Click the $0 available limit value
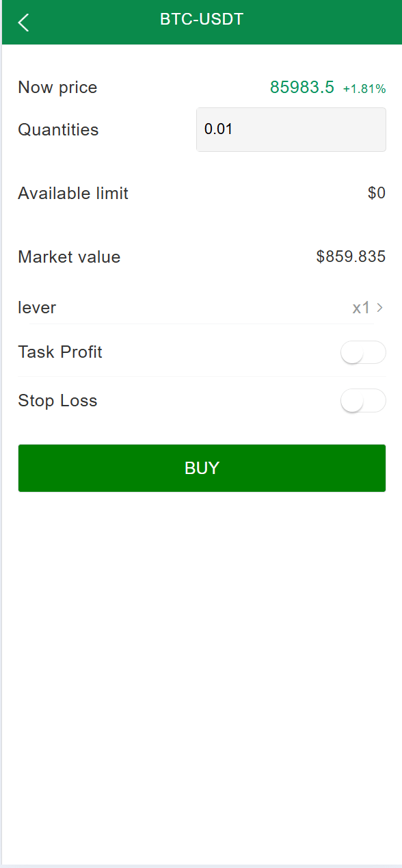402x868 pixels. coord(377,194)
